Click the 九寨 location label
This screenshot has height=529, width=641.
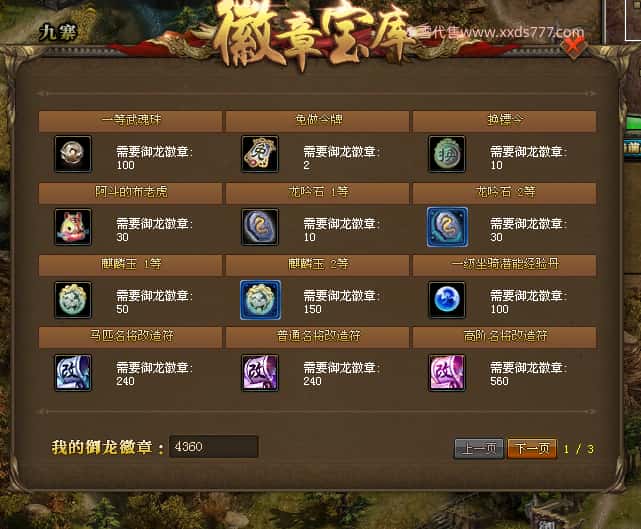[58, 32]
